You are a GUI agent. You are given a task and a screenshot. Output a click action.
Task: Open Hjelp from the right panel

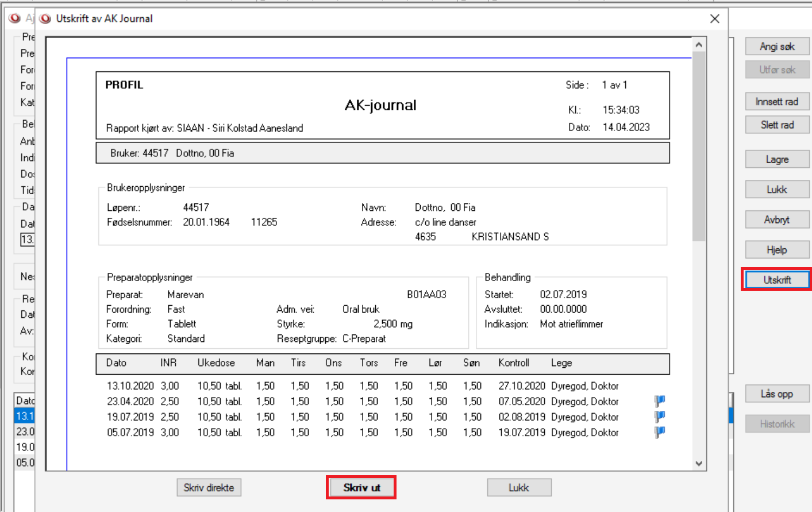[x=777, y=250]
